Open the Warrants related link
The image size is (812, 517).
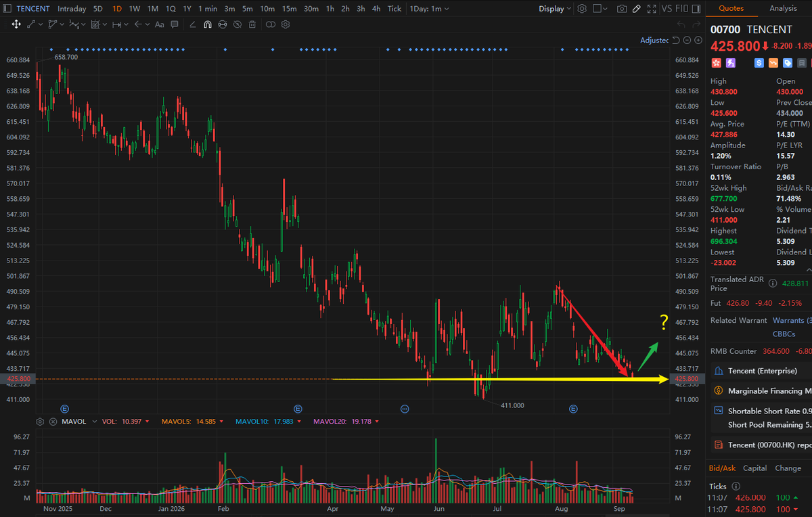[x=791, y=320]
